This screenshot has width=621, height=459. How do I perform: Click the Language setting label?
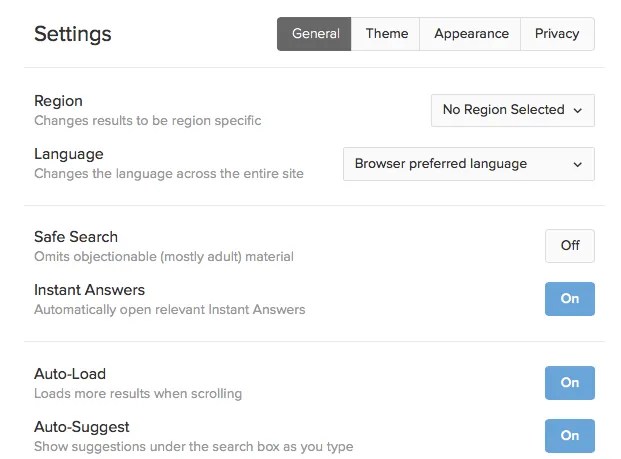69,154
